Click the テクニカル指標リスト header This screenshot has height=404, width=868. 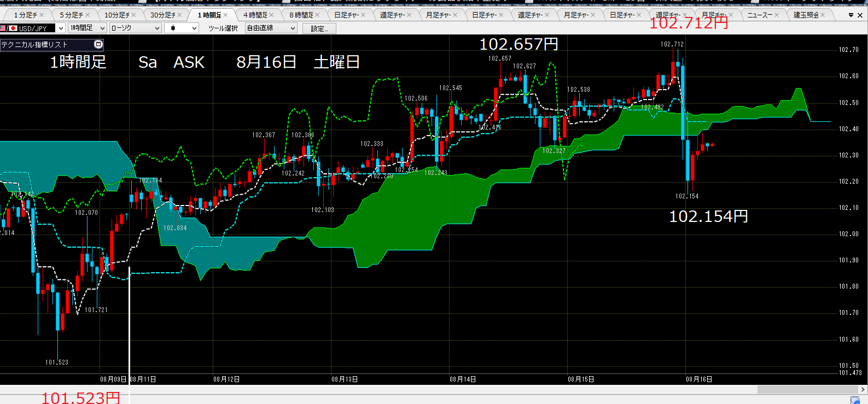coord(52,44)
